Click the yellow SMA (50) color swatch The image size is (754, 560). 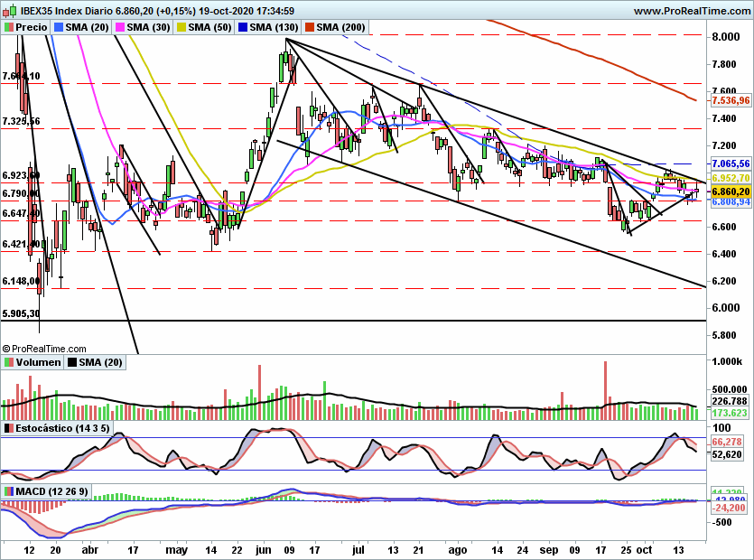181,27
